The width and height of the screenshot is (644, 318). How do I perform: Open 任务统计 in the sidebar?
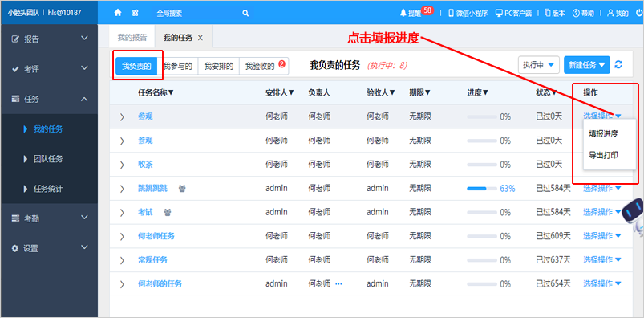[49, 189]
